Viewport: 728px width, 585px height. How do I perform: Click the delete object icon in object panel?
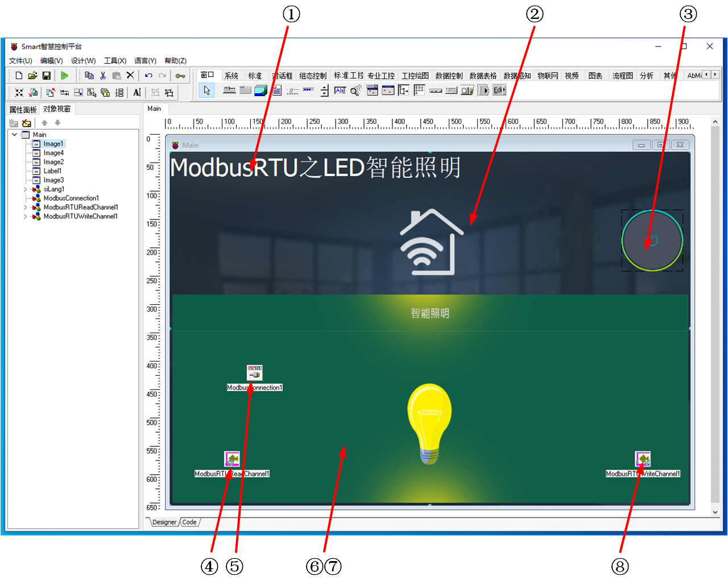tap(27, 123)
